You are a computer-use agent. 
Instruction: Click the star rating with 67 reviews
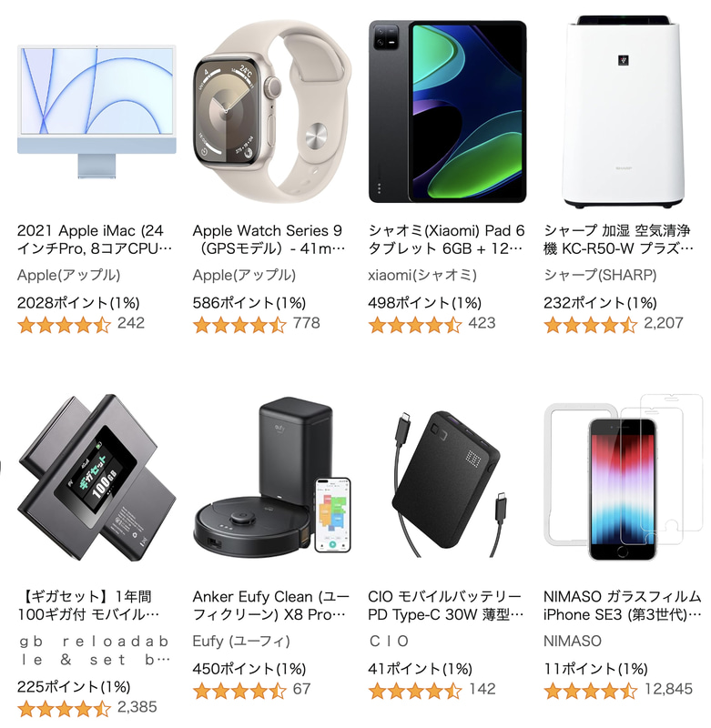tap(239, 691)
